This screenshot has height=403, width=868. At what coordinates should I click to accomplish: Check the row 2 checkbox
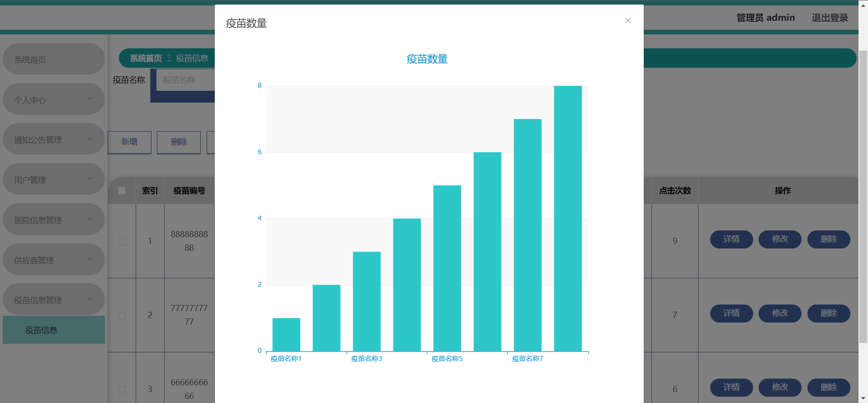pos(122,315)
